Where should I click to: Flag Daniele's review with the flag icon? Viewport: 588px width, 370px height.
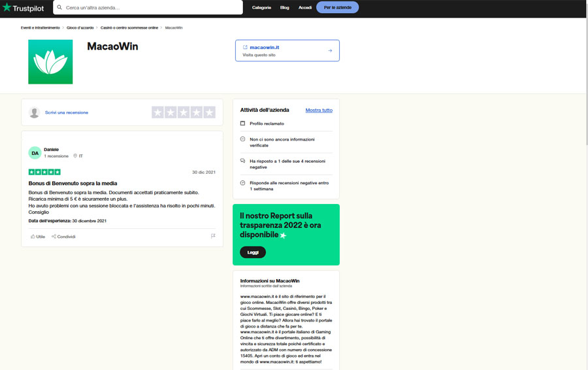(x=213, y=236)
